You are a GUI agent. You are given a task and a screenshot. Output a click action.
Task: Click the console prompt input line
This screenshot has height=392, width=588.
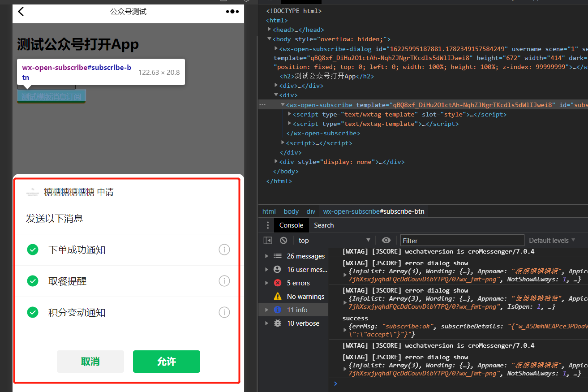461,383
